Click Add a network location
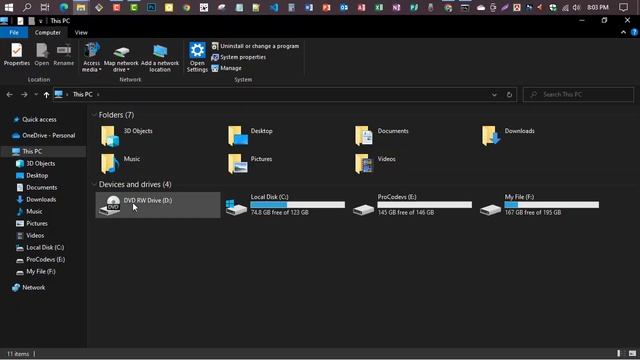 coord(160,58)
